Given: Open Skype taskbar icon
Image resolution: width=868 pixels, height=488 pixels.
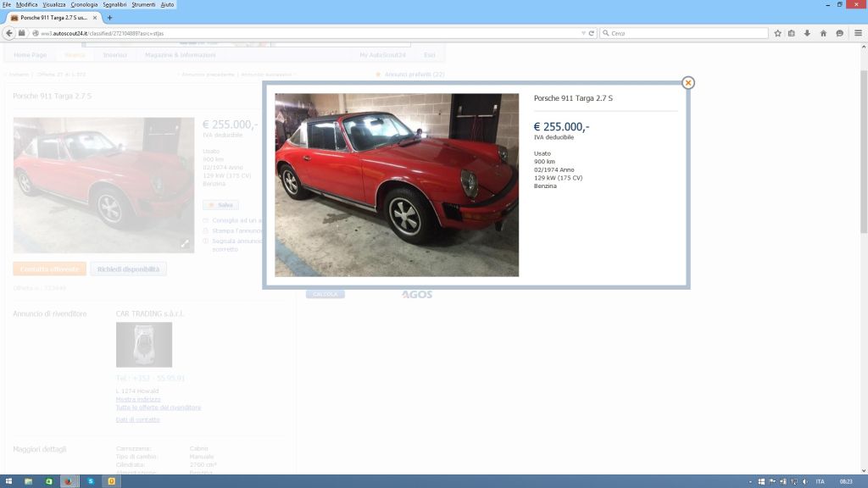Looking at the screenshot, I should pos(90,481).
